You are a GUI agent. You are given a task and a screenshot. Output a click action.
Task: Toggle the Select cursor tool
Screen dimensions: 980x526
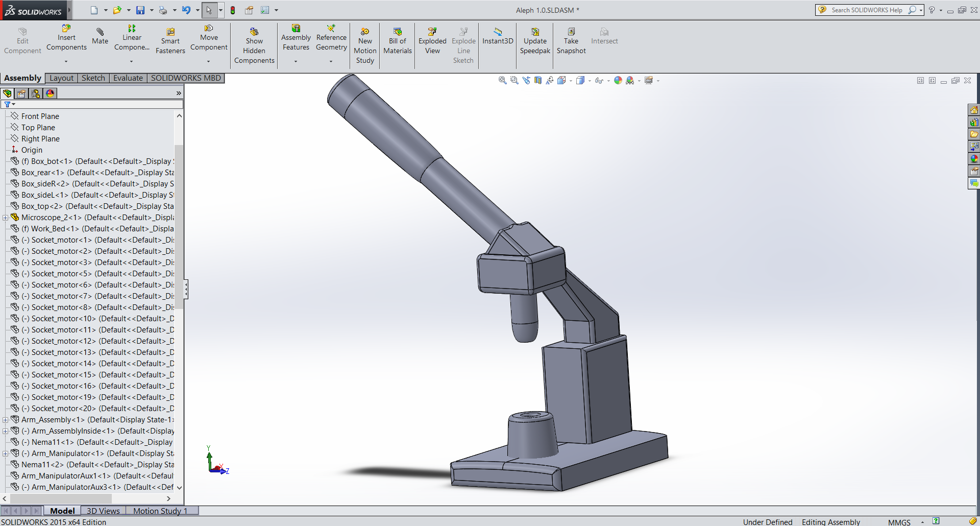pos(209,10)
